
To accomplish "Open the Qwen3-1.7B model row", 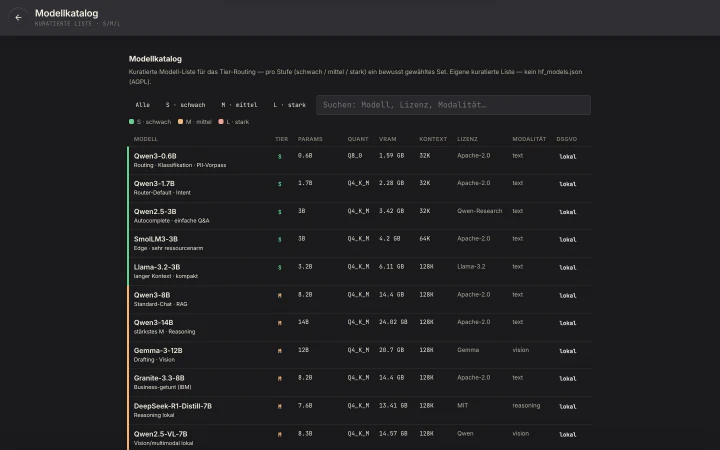I will click(360, 188).
